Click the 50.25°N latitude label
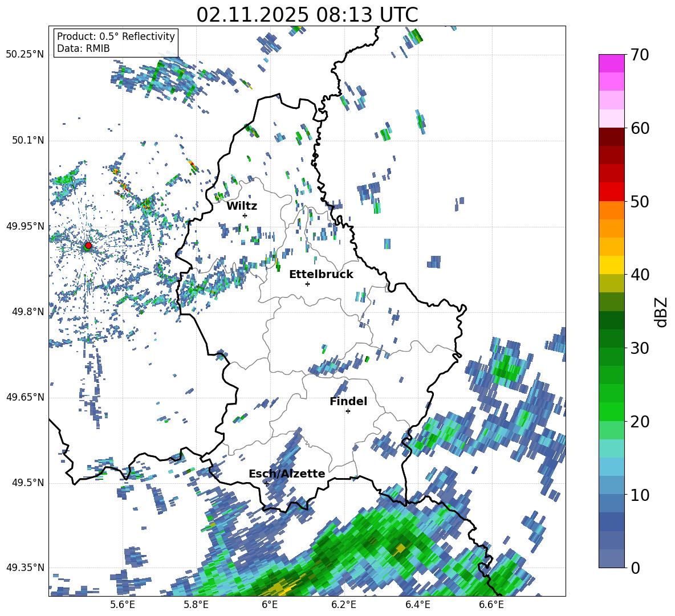Screen dimensions: 675x616 (x=25, y=55)
